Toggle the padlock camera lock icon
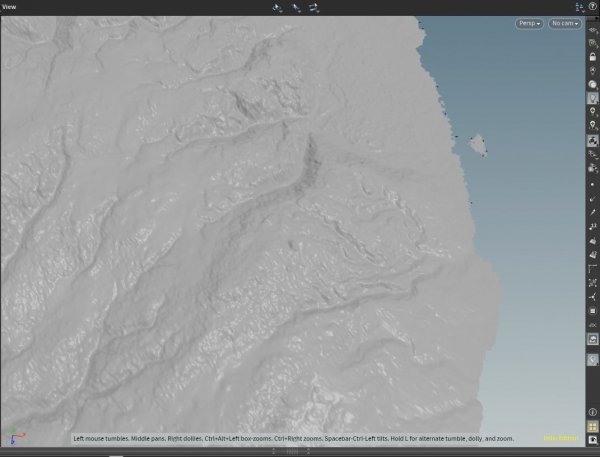The image size is (600, 457). (x=592, y=57)
